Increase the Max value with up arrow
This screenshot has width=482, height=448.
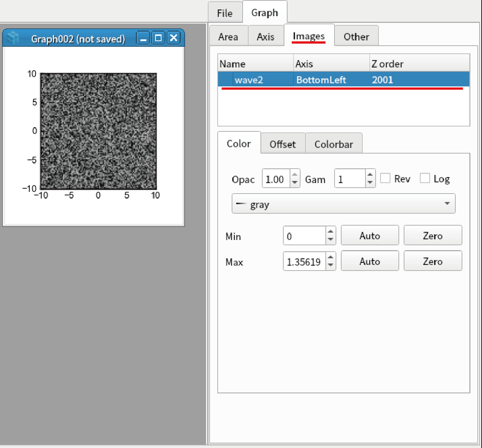coord(330,257)
